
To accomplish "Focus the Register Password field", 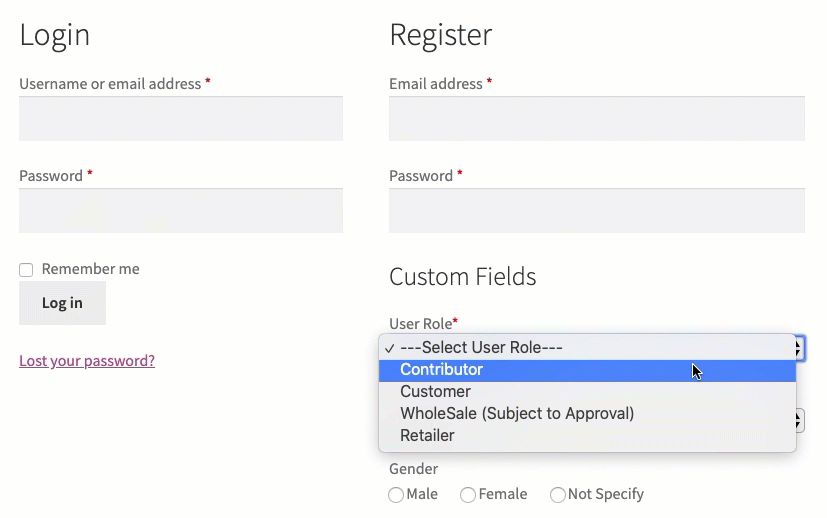I will 597,210.
